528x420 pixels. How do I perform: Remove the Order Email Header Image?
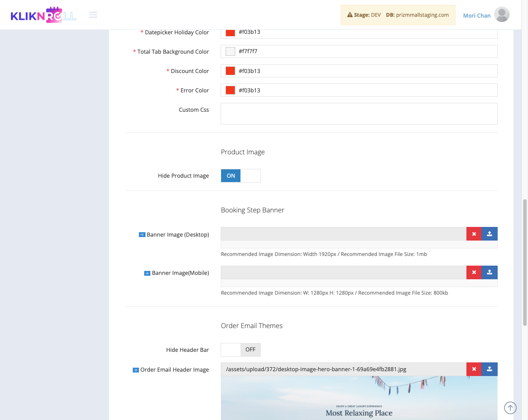point(474,369)
